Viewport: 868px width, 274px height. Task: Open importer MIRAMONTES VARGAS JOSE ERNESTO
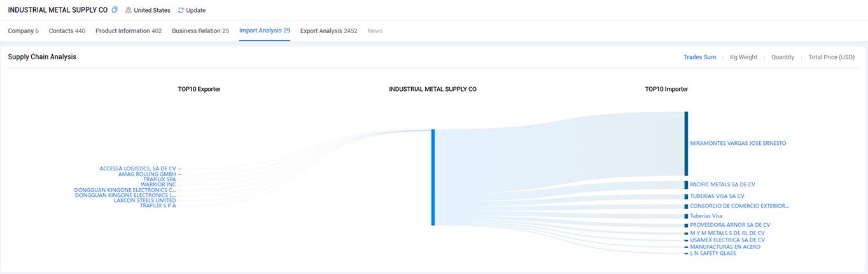point(738,143)
